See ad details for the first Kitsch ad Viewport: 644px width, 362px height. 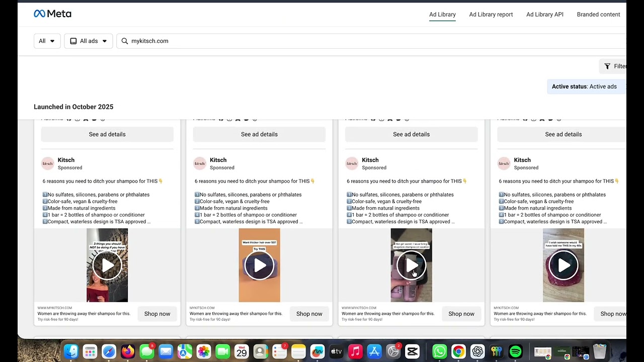(x=107, y=134)
